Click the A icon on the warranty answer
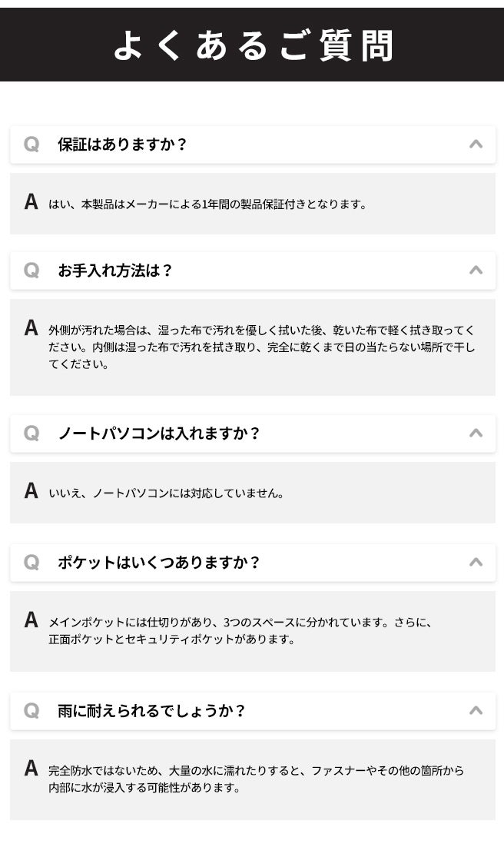504x847 pixels. tap(31, 202)
